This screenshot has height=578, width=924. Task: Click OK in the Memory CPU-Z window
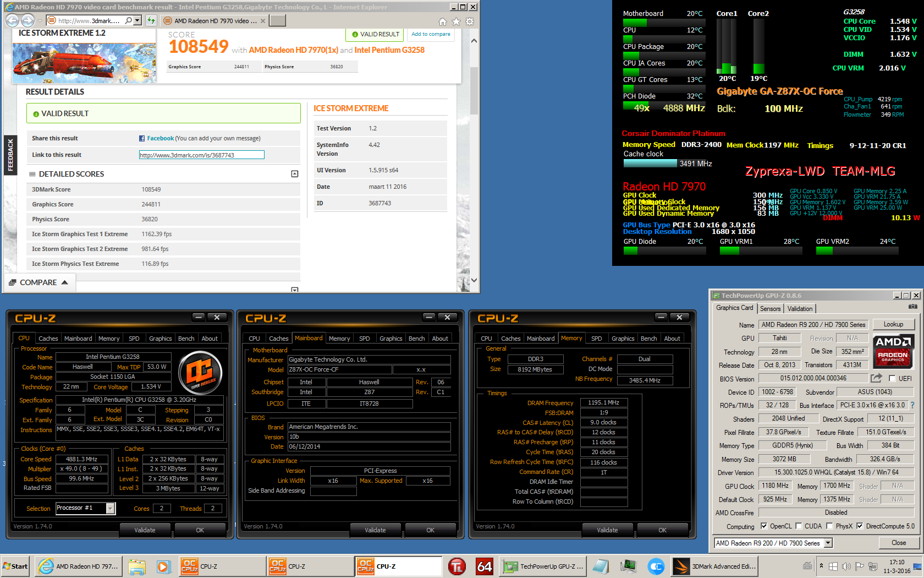(x=662, y=530)
